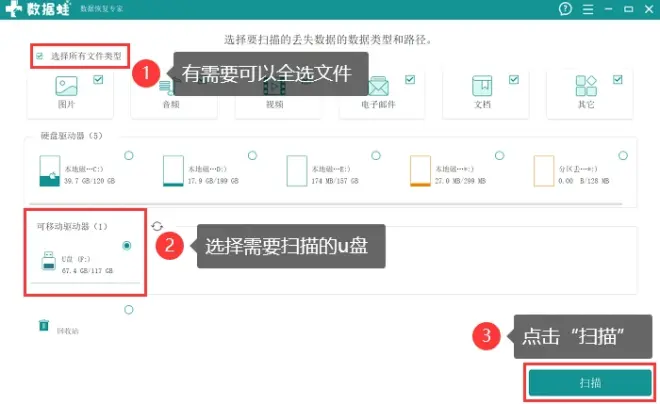The width and height of the screenshot is (660, 404).
Task: Click the 157 GB drive icon
Action: coord(296,171)
